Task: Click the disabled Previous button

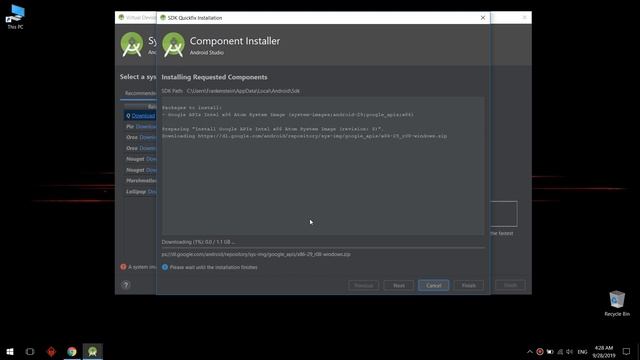Action: [x=364, y=285]
